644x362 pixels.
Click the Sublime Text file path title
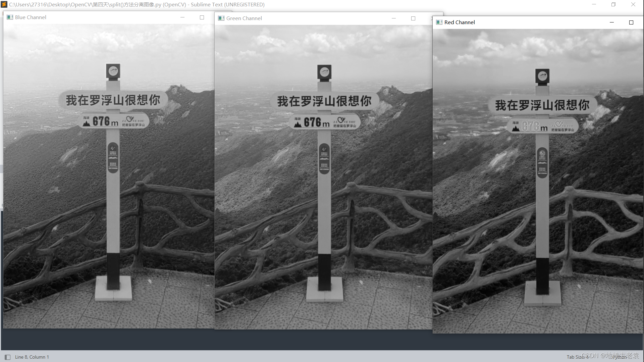pyautogui.click(x=137, y=4)
